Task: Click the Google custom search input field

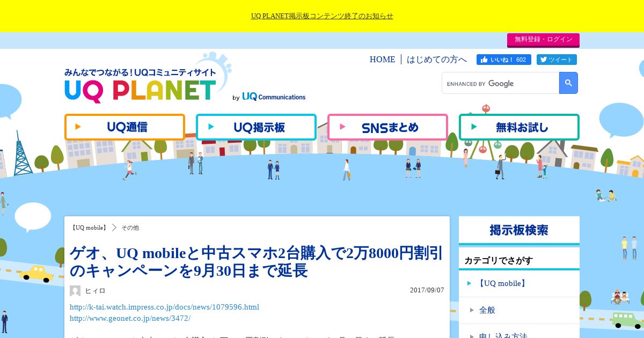Action: point(501,83)
